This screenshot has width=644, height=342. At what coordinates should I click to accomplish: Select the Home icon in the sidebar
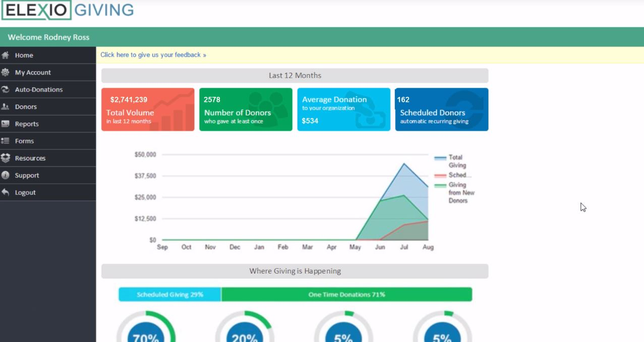pos(5,55)
